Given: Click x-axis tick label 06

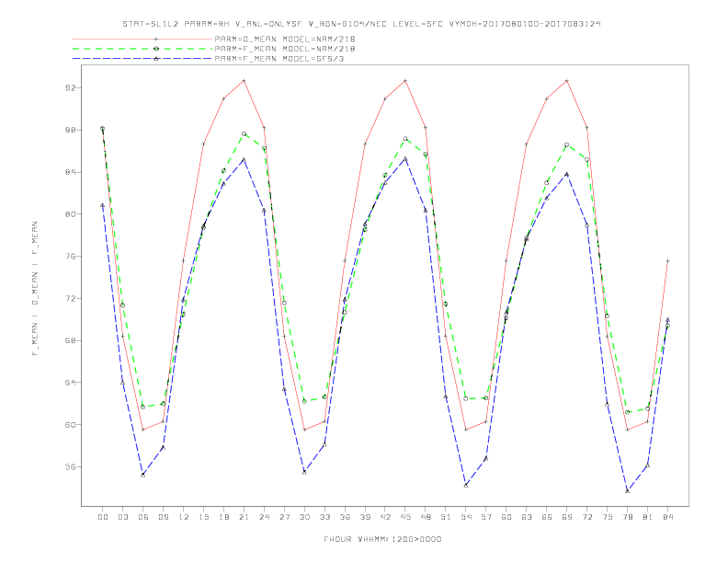Looking at the screenshot, I should tap(143, 517).
